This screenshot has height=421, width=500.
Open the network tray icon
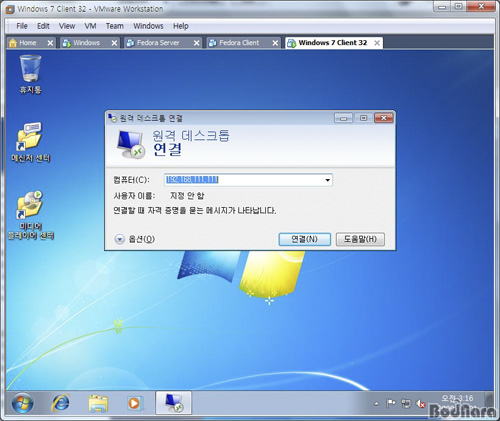406,404
